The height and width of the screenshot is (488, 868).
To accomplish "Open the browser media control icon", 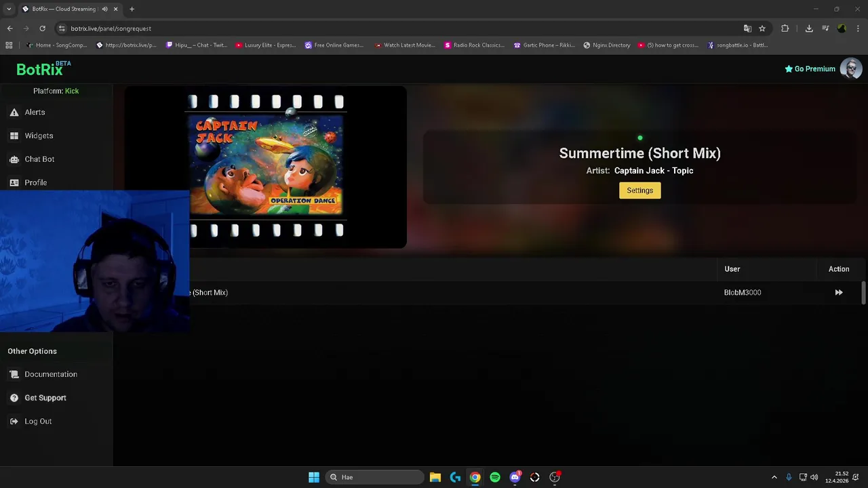I will pos(825,28).
